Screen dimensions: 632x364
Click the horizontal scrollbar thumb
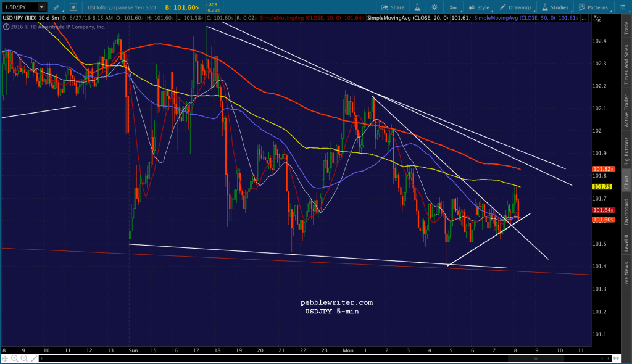coord(536,358)
